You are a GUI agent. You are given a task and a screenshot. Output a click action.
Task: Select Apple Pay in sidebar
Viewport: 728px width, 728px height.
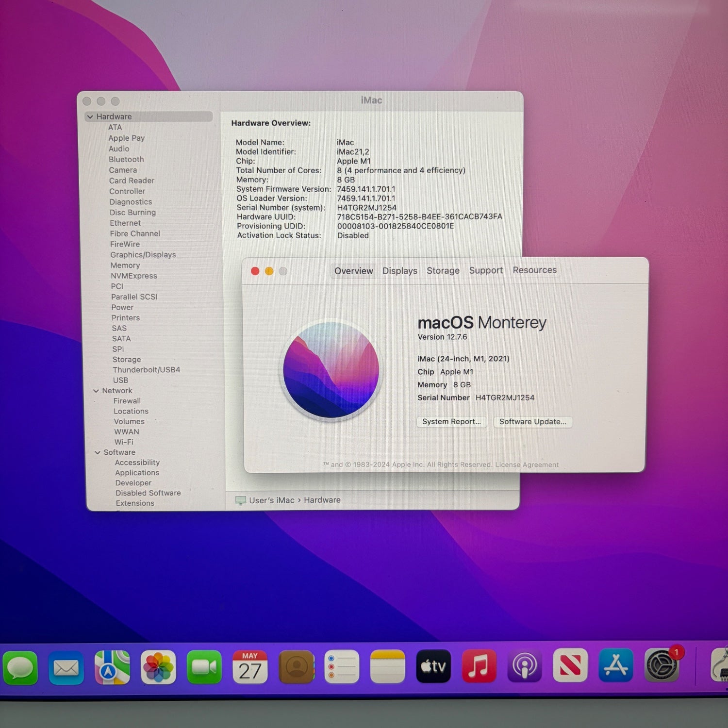coord(127,138)
